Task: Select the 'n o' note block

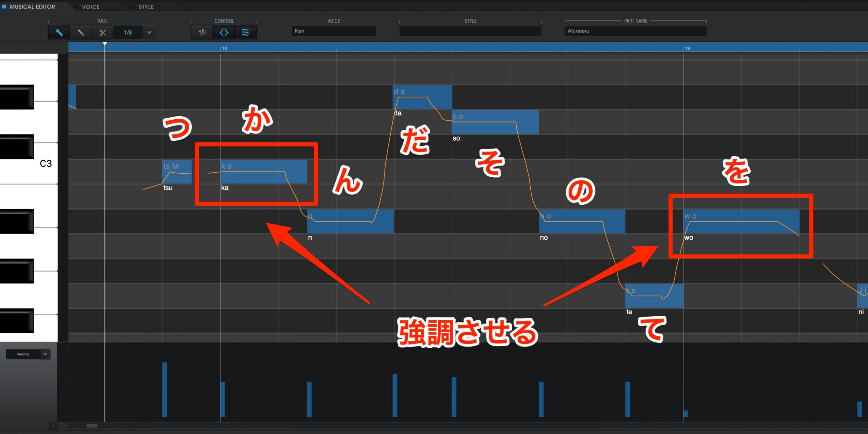Action: (582, 221)
